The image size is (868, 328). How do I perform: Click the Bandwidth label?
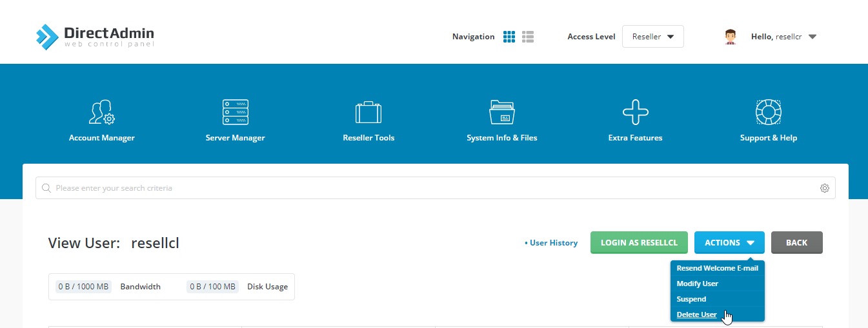click(x=141, y=287)
